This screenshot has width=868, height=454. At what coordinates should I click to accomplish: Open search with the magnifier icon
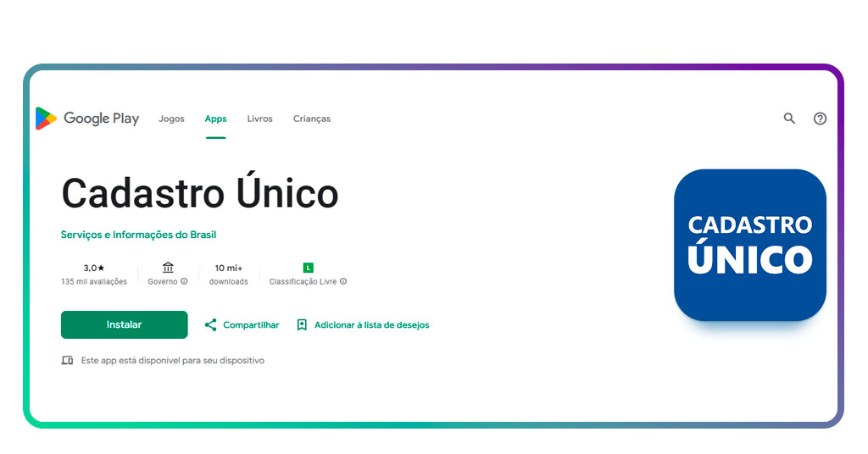pos(789,119)
